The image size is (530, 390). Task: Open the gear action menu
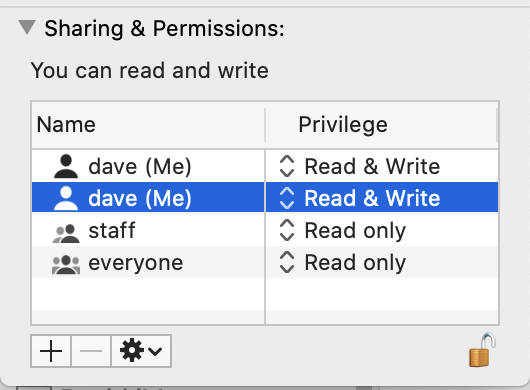[141, 351]
